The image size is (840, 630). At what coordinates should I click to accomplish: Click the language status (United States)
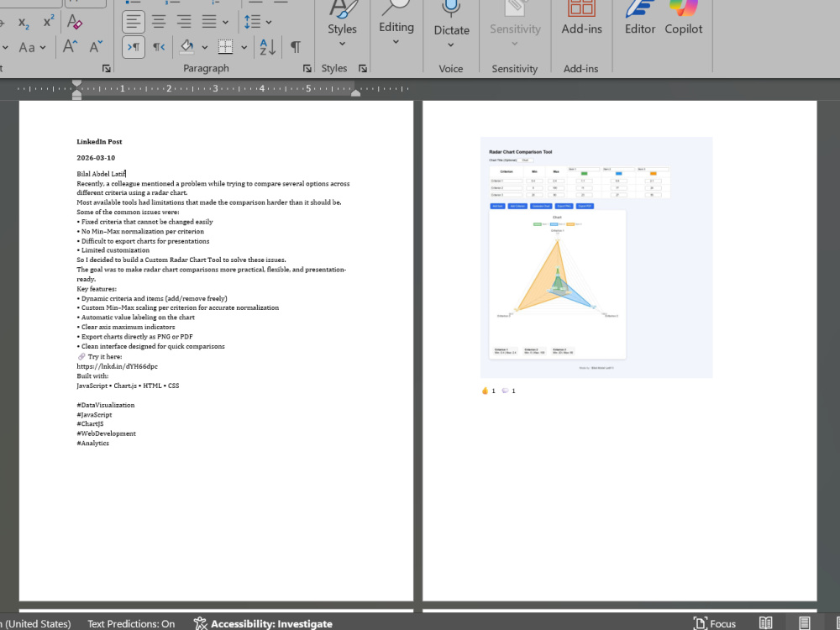(x=36, y=623)
